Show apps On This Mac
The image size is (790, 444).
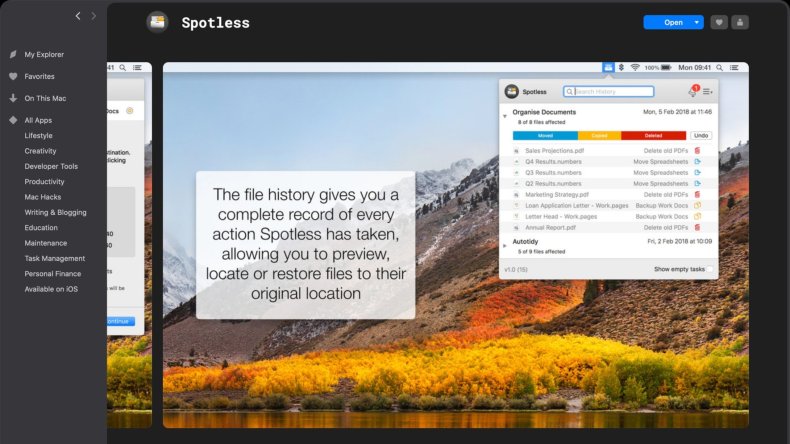click(x=45, y=98)
